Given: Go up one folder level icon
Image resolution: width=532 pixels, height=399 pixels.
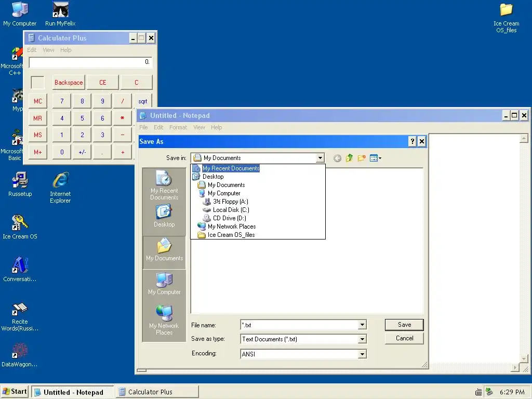Looking at the screenshot, I should 349,158.
